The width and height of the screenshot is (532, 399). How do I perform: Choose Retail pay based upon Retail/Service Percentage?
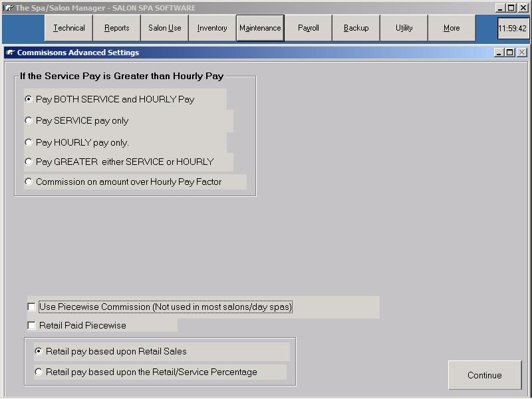point(39,372)
